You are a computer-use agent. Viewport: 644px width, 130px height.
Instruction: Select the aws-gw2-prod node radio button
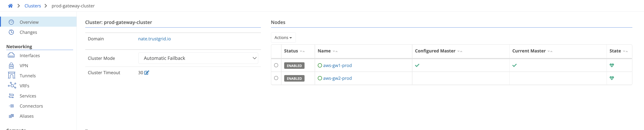276,78
